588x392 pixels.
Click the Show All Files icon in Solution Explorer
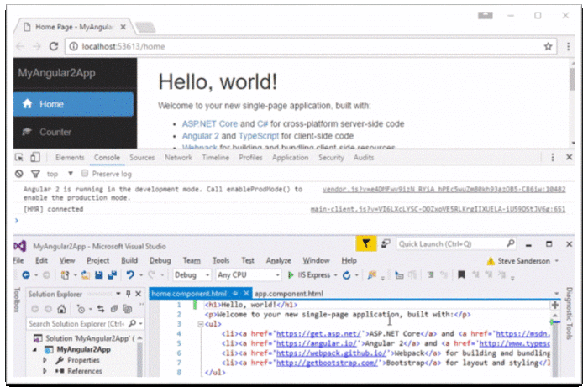[128, 309]
